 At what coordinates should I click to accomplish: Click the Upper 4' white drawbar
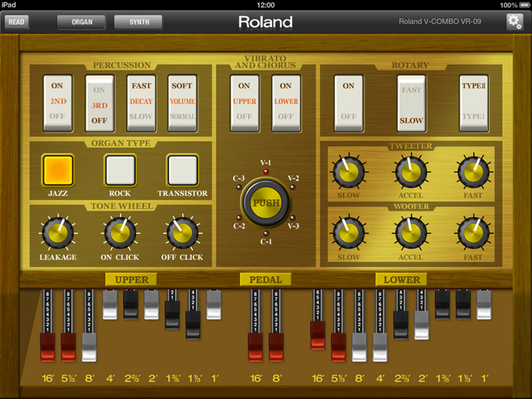pos(110,305)
